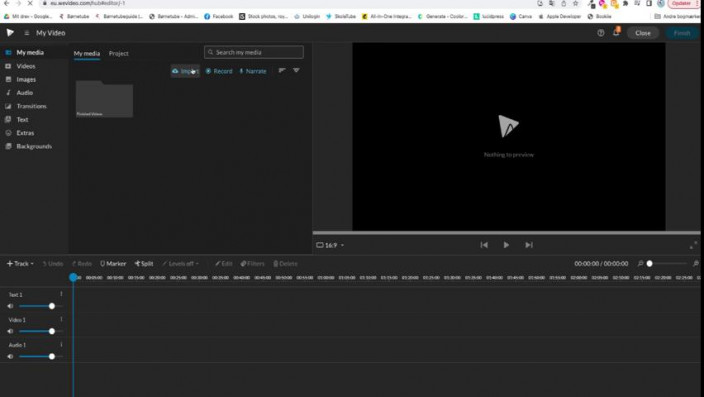Mute the Audio 1 track speaker

point(10,357)
